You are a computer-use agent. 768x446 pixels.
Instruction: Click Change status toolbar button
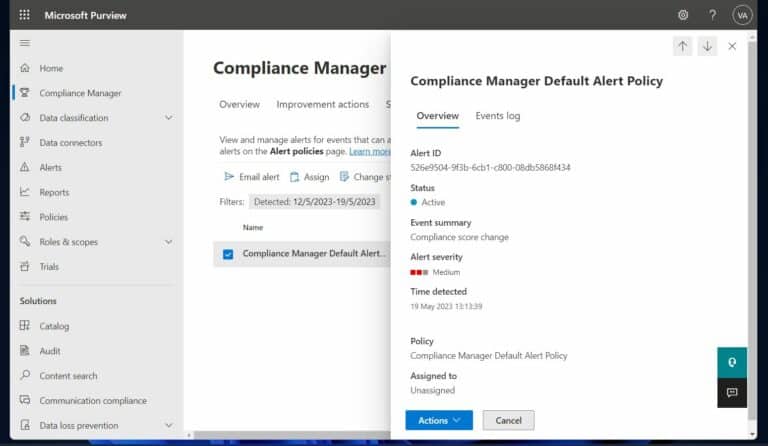click(x=365, y=177)
